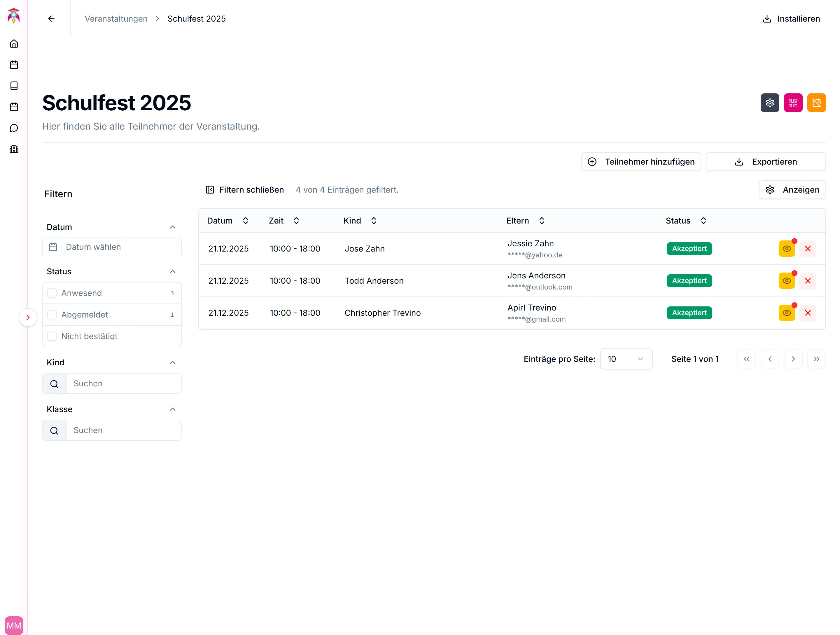This screenshot has width=840, height=635.
Task: Click the pink QR code icon button
Action: (x=793, y=103)
